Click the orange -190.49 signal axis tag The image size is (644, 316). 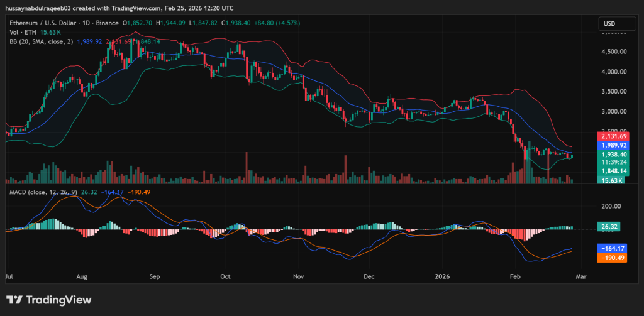tap(611, 258)
